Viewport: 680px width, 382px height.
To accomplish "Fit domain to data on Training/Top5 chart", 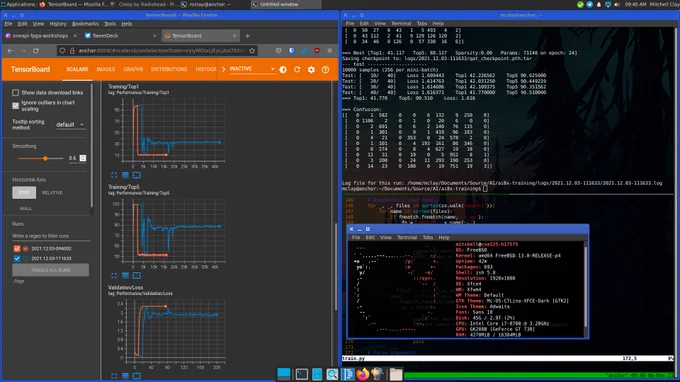I will click(137, 275).
